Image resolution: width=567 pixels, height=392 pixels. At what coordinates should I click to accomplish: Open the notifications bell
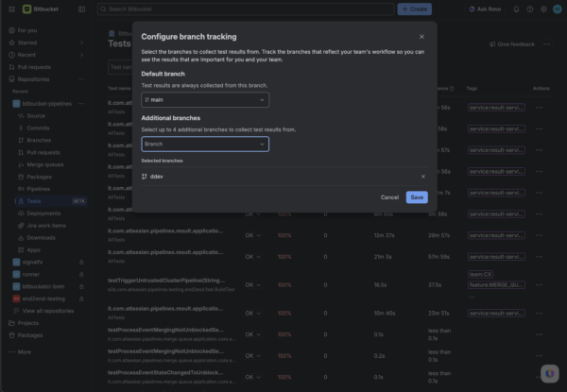pos(516,9)
